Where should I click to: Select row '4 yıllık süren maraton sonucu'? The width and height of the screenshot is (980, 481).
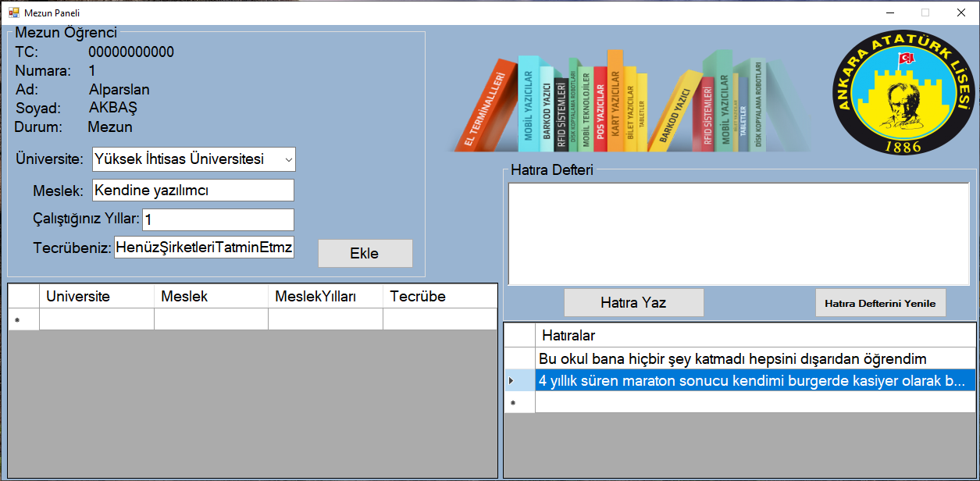pos(755,381)
